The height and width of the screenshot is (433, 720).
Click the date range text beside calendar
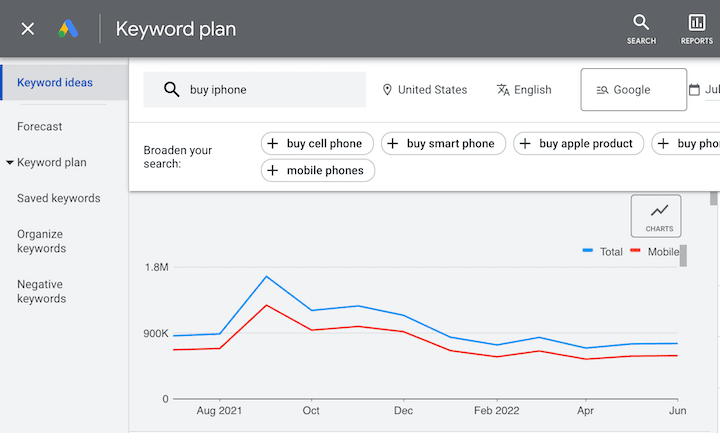click(x=712, y=90)
